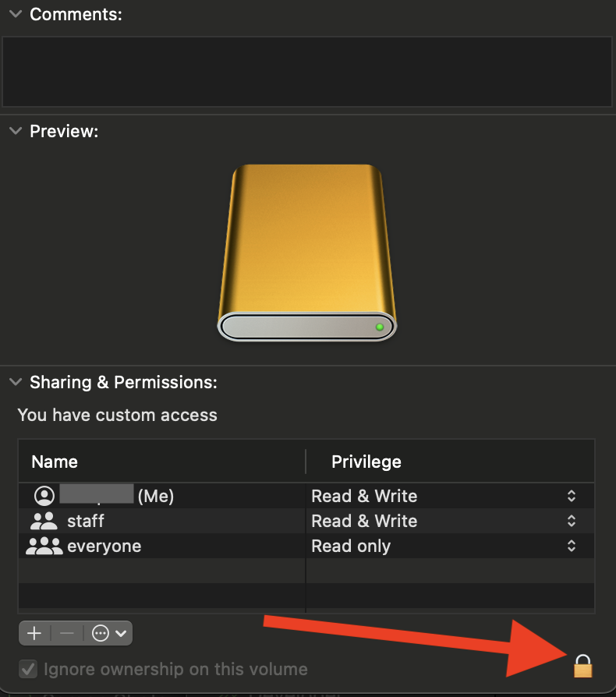This screenshot has width=616, height=697.
Task: Click the Name column header
Action: tap(55, 462)
